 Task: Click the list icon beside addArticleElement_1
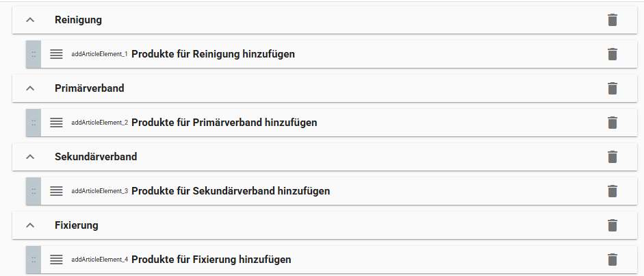coord(56,54)
